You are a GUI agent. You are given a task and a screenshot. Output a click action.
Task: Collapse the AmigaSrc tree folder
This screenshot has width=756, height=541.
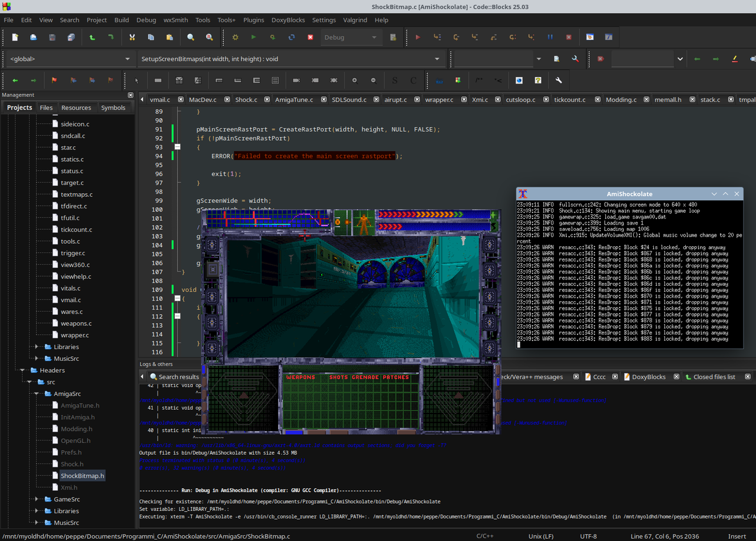37,394
